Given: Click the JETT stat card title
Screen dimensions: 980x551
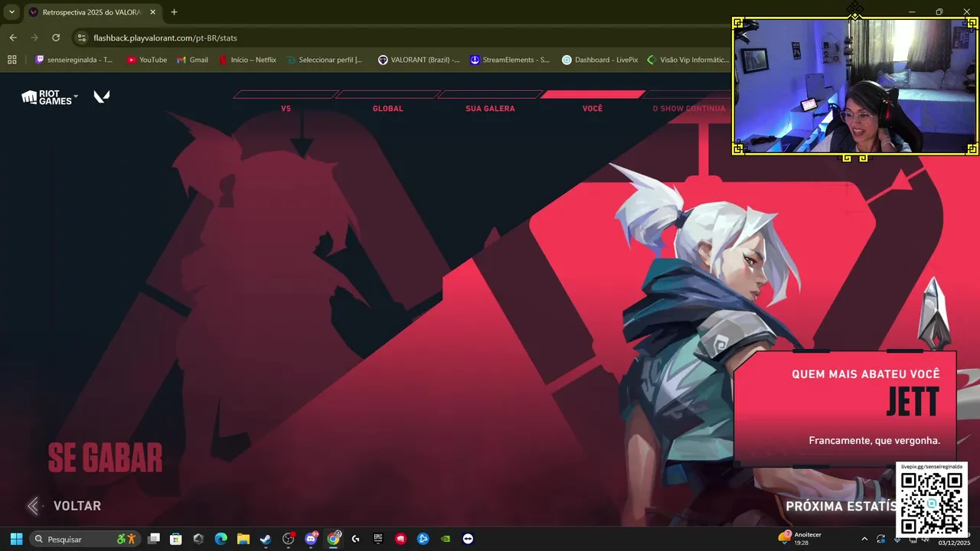Looking at the screenshot, I should click(x=913, y=402).
